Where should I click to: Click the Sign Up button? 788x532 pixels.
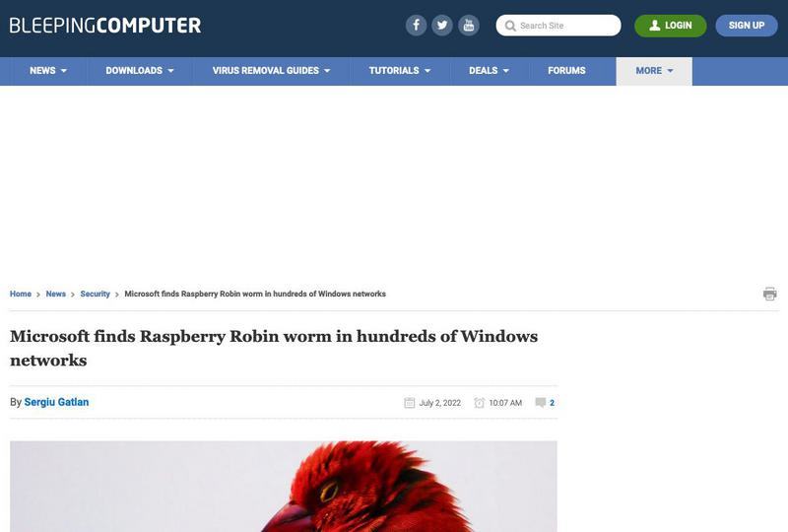coord(747,26)
